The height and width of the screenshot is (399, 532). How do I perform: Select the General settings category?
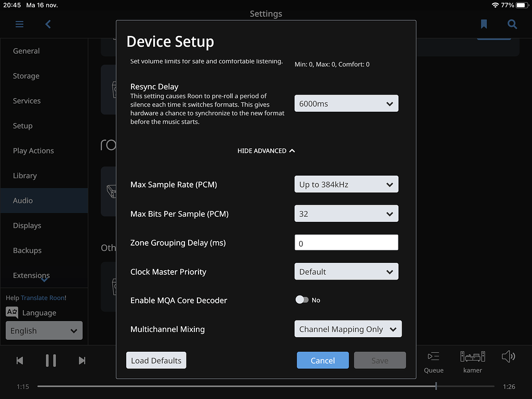[x=26, y=51]
